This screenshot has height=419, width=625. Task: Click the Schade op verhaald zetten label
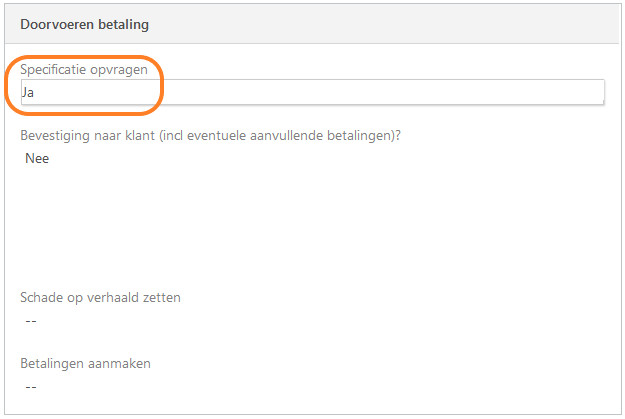click(x=100, y=297)
